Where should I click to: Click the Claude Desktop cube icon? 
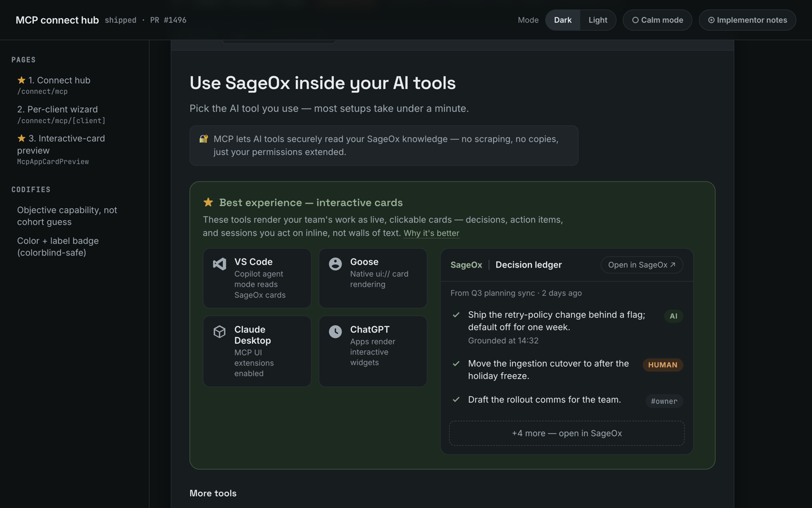click(x=219, y=331)
